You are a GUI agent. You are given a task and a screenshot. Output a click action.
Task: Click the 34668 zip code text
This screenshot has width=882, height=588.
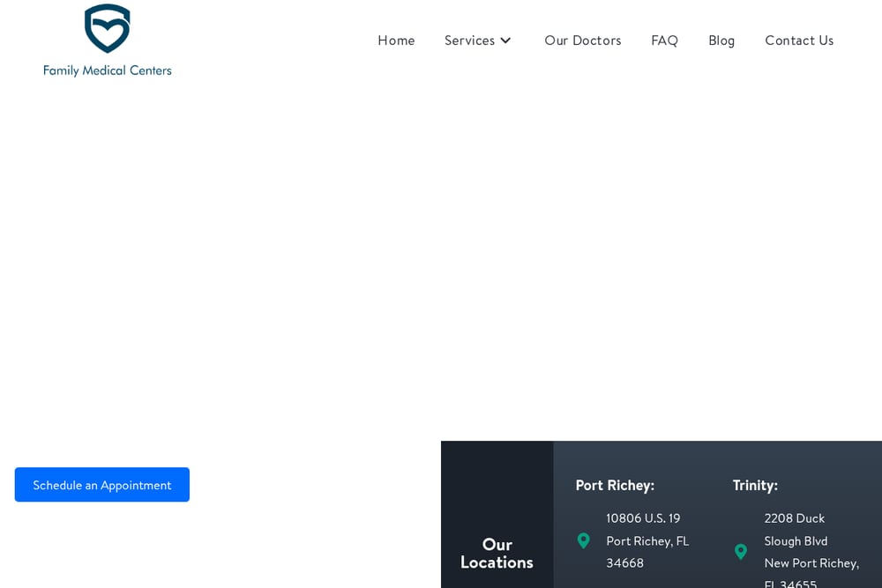624,562
